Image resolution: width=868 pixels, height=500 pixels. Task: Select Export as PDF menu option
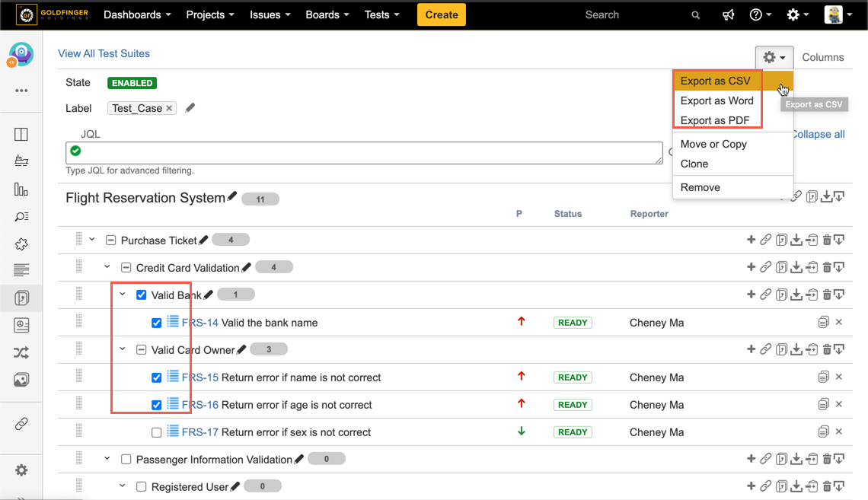[x=714, y=120]
